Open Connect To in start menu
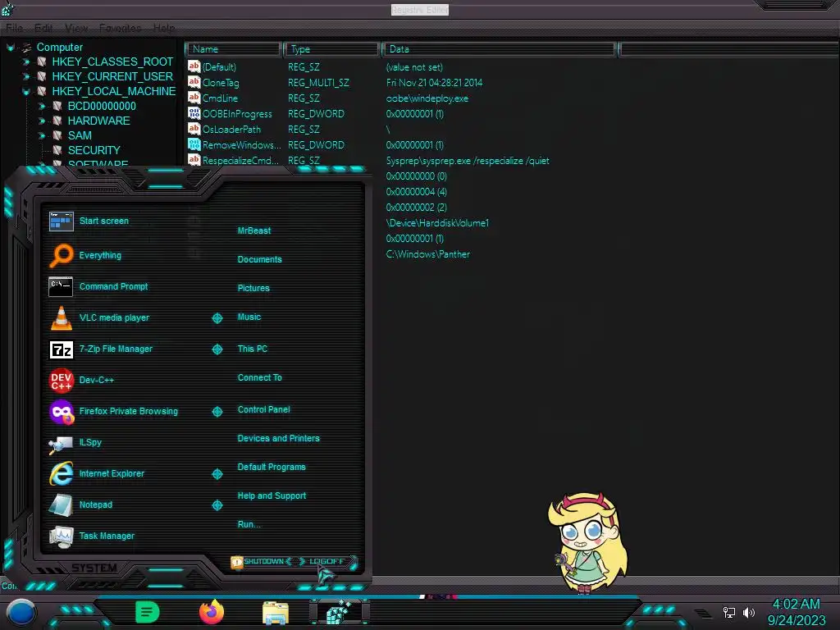 pos(259,377)
